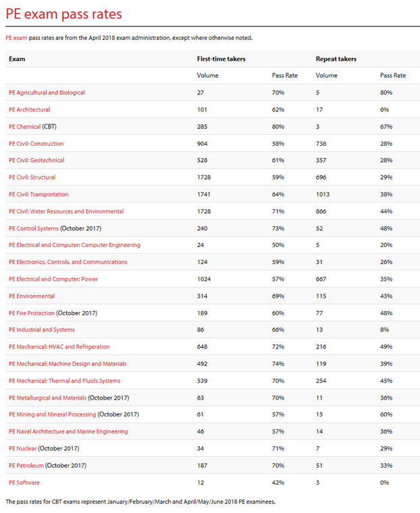
Task: Click PE Mining and Mineral Processing link
Action: 53,414
